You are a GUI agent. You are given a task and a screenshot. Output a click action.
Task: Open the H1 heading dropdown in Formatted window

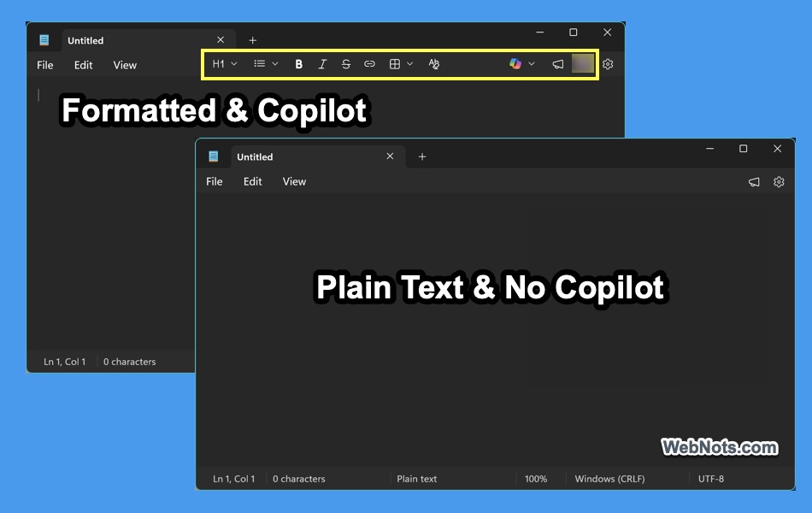click(x=225, y=64)
